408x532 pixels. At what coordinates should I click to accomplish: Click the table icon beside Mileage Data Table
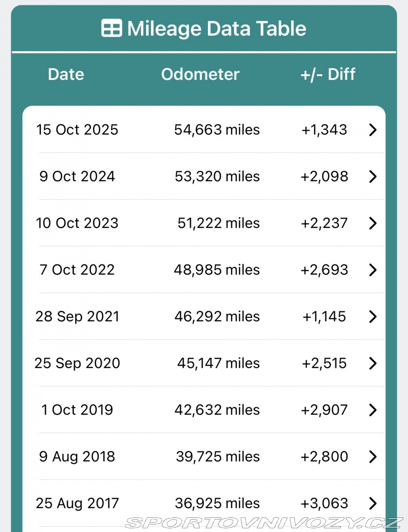111,28
